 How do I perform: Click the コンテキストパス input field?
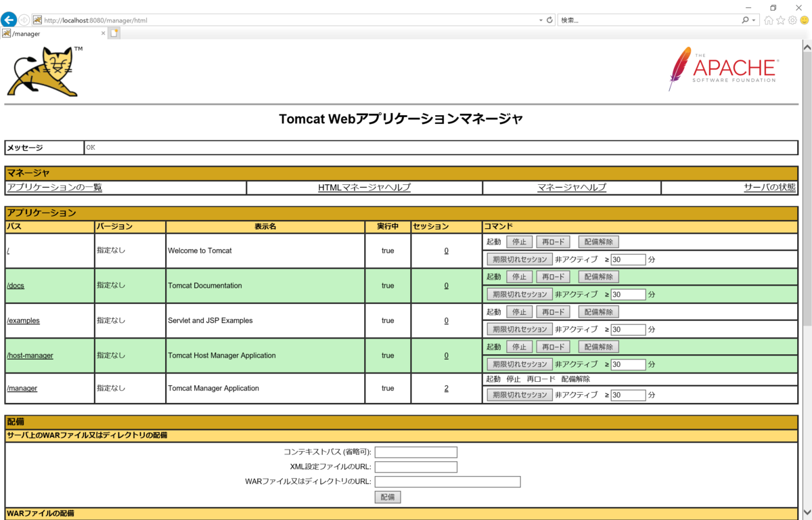(x=416, y=452)
